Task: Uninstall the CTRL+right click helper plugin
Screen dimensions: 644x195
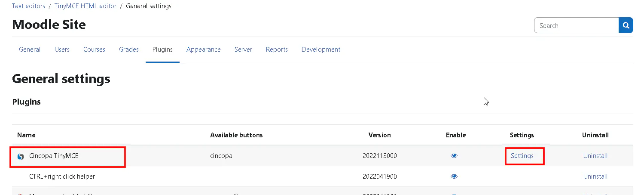Action: 595,176
